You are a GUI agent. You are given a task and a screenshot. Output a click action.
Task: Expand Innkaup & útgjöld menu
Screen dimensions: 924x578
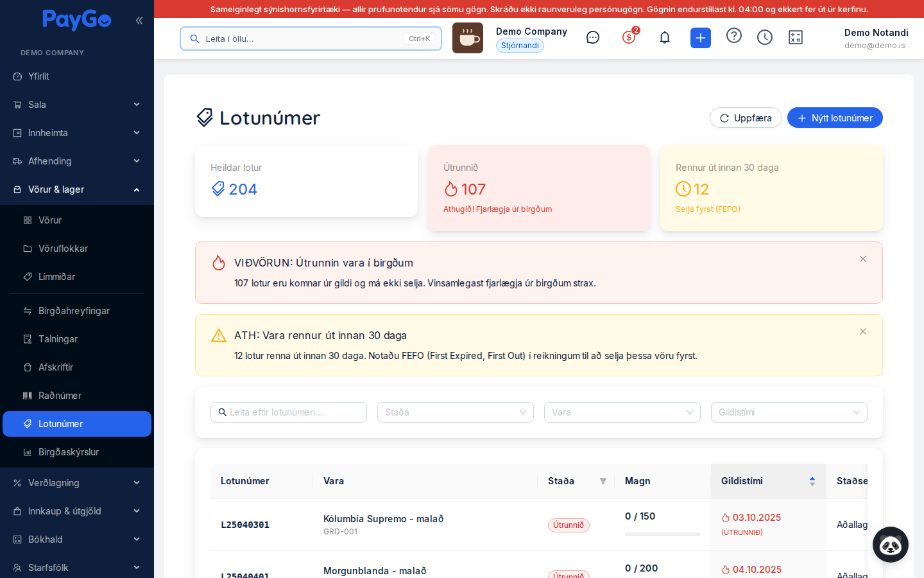pos(77,511)
